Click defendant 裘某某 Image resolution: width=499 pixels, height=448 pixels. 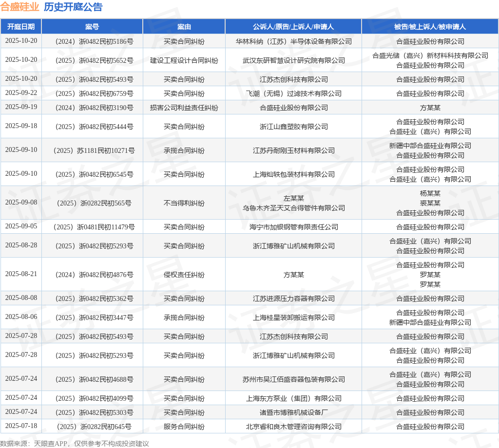coord(430,203)
